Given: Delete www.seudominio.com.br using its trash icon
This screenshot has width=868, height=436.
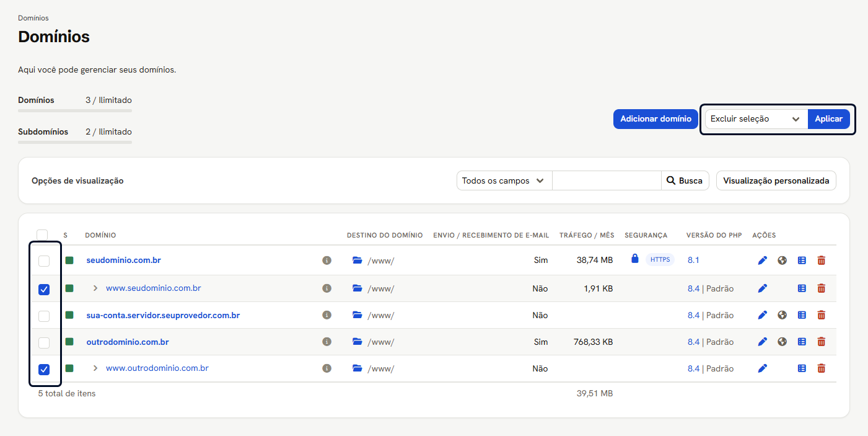Looking at the screenshot, I should [x=822, y=288].
